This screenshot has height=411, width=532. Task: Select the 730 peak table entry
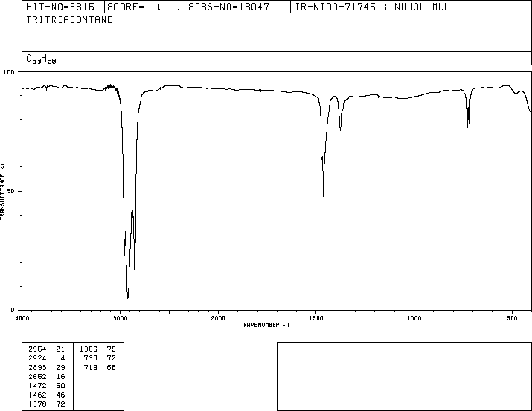pos(100,357)
